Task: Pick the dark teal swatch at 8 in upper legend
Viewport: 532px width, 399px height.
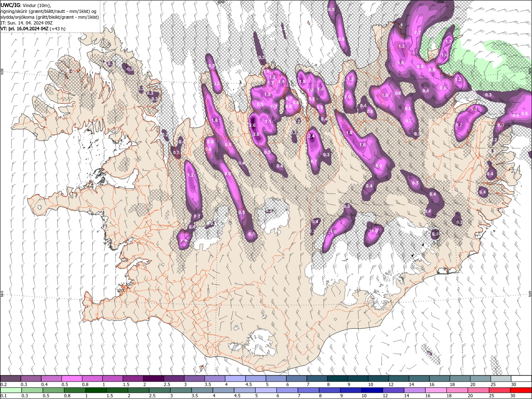Action: click(x=337, y=379)
